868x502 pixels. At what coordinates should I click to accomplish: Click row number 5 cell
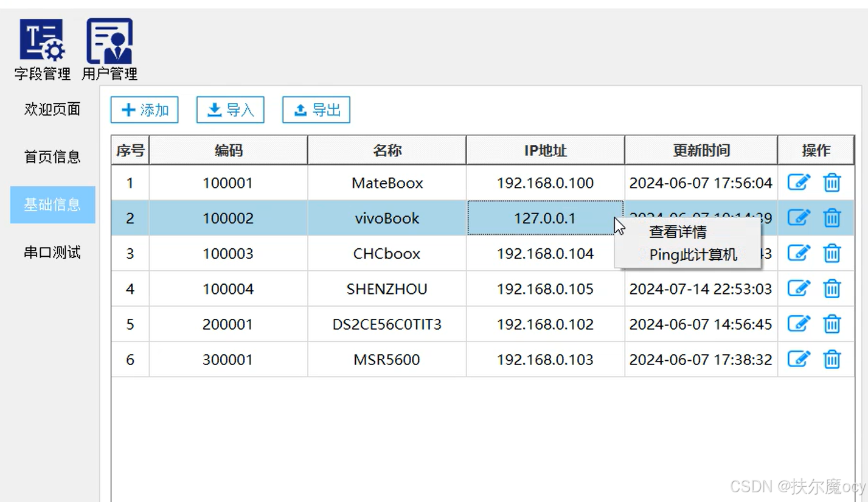tap(130, 324)
